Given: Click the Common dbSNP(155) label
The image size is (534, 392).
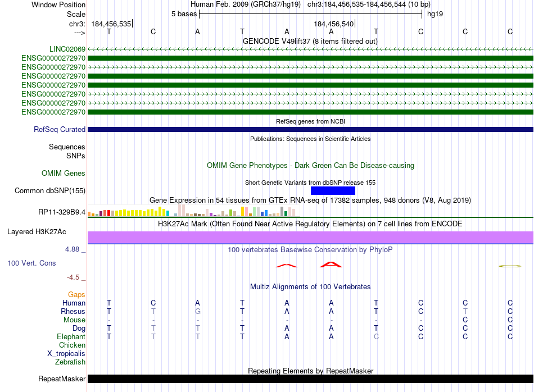Looking at the screenshot, I should (x=49, y=190).
